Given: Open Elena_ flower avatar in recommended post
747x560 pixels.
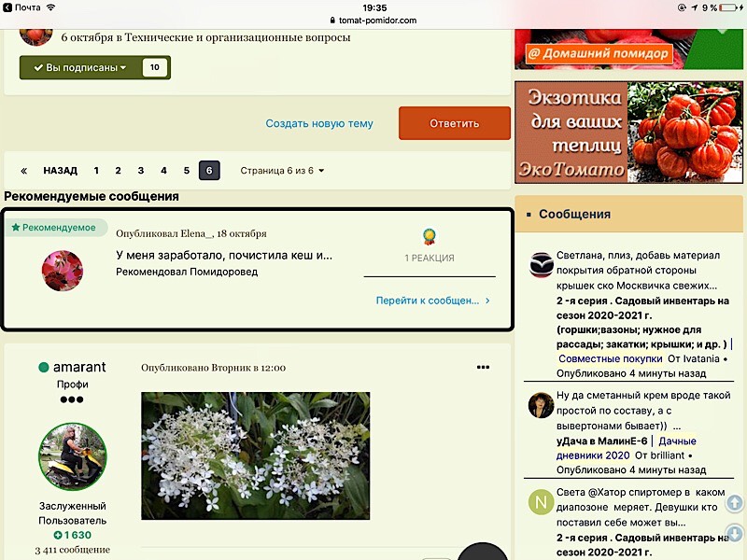Looking at the screenshot, I should click(63, 271).
